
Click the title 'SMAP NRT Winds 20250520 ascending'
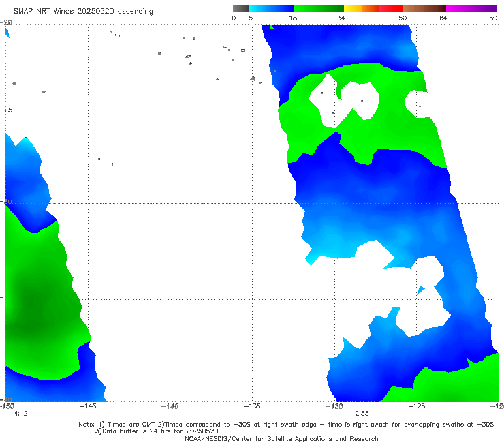pyautogui.click(x=83, y=11)
